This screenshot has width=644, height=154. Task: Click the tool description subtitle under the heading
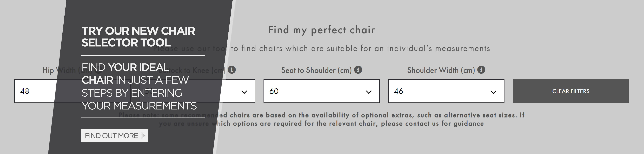[321, 48]
